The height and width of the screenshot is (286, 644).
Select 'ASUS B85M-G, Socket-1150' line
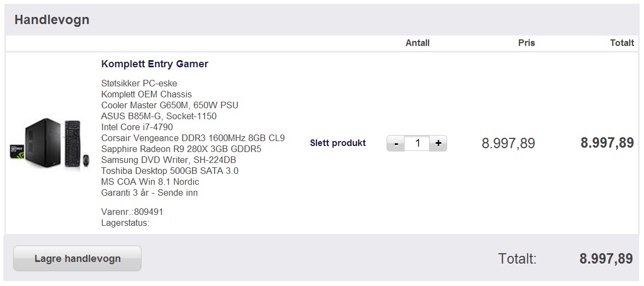pyautogui.click(x=159, y=116)
